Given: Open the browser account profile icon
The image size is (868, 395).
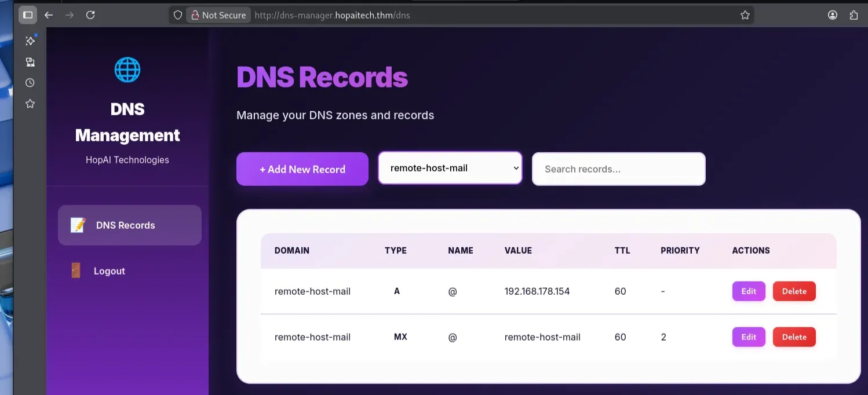Looking at the screenshot, I should (x=833, y=15).
